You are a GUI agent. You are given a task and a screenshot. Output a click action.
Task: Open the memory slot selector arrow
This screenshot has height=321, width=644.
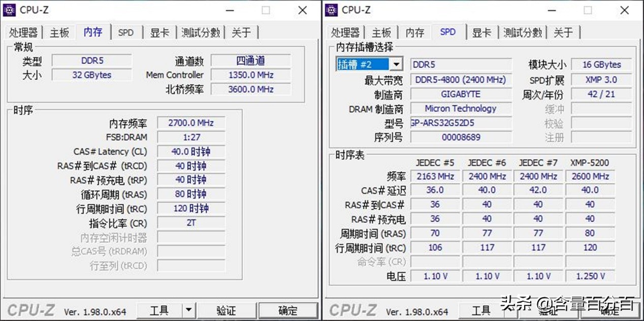click(x=395, y=64)
